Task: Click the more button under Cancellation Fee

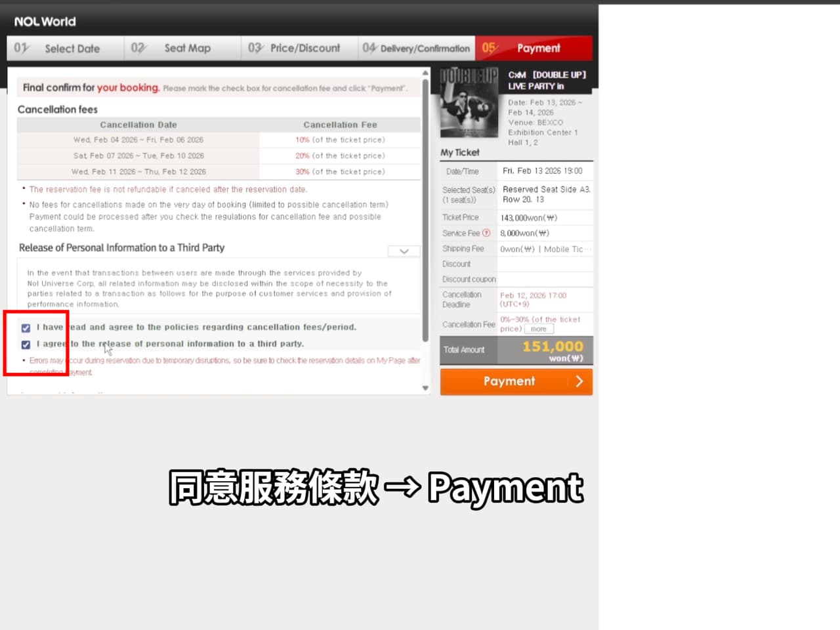Action: coord(539,329)
